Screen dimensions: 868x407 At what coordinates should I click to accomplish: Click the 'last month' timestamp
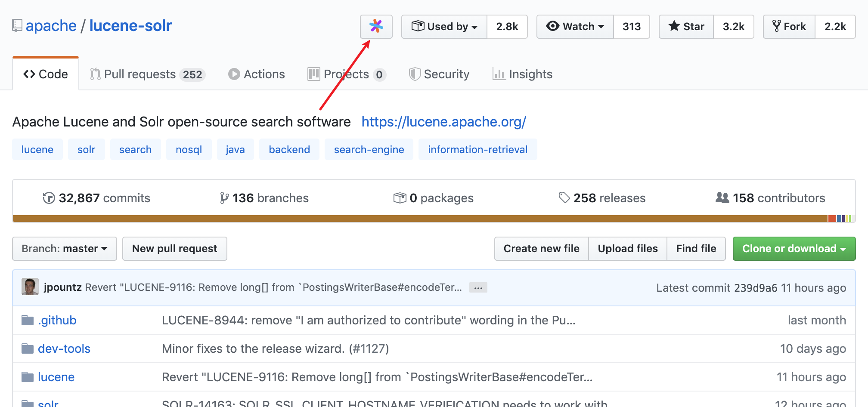[x=817, y=320]
